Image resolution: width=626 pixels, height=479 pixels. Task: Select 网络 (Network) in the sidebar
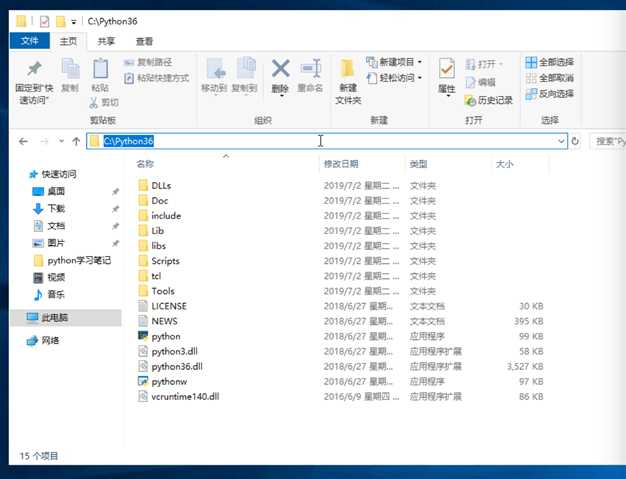click(x=43, y=340)
